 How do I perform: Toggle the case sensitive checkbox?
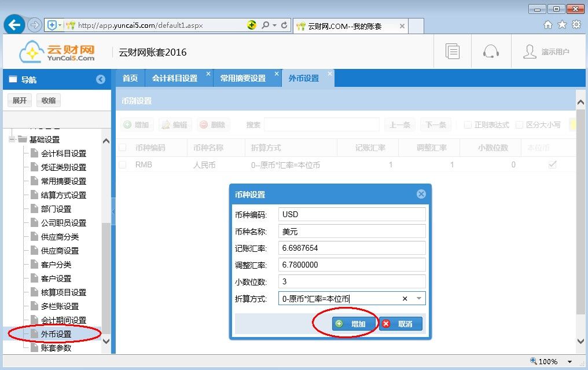[x=519, y=124]
